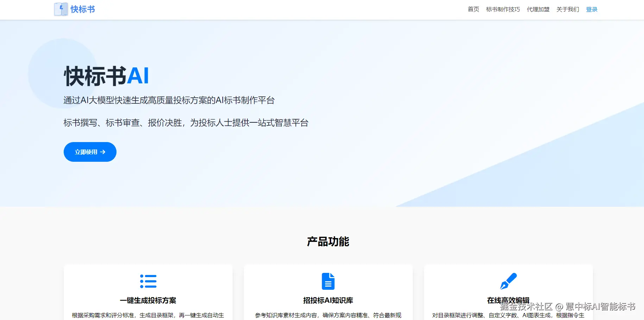Open 标书制作技巧 in the navigation bar
This screenshot has height=320, width=644.
click(x=503, y=9)
